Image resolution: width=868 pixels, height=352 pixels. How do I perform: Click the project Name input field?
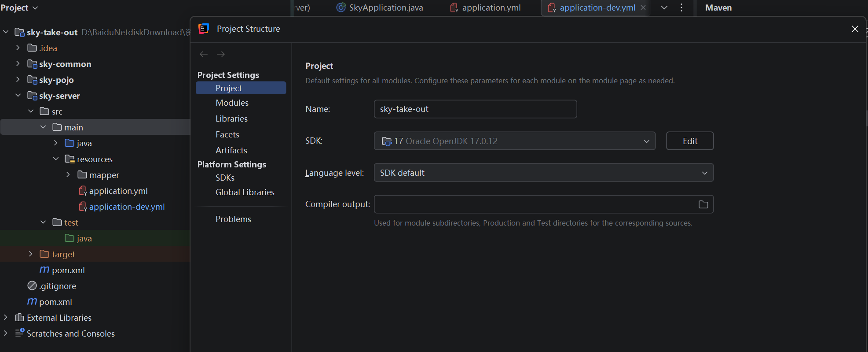tap(475, 109)
